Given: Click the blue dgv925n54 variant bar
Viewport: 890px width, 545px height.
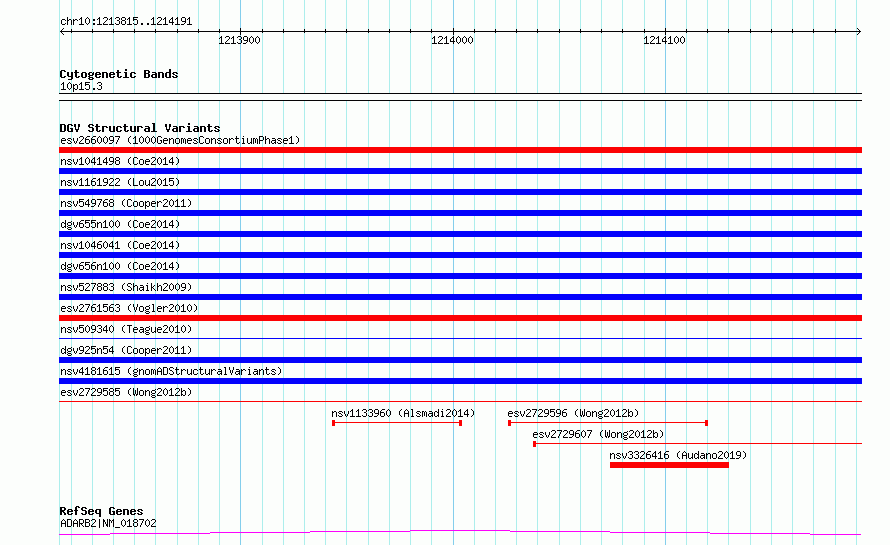Looking at the screenshot, I should tap(460, 360).
